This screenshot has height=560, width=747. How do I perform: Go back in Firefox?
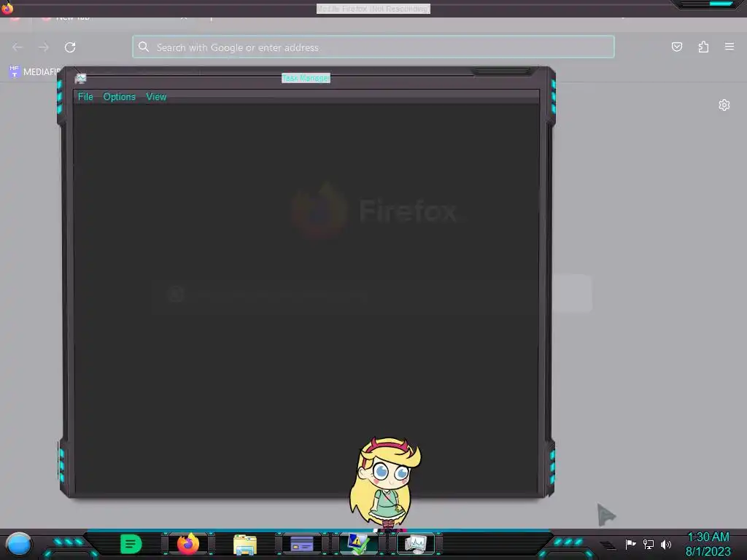coord(18,47)
